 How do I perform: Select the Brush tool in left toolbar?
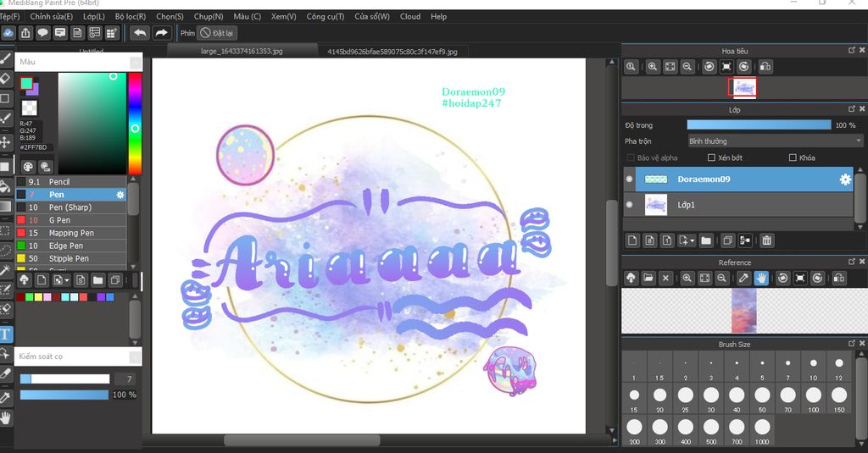pos(5,58)
